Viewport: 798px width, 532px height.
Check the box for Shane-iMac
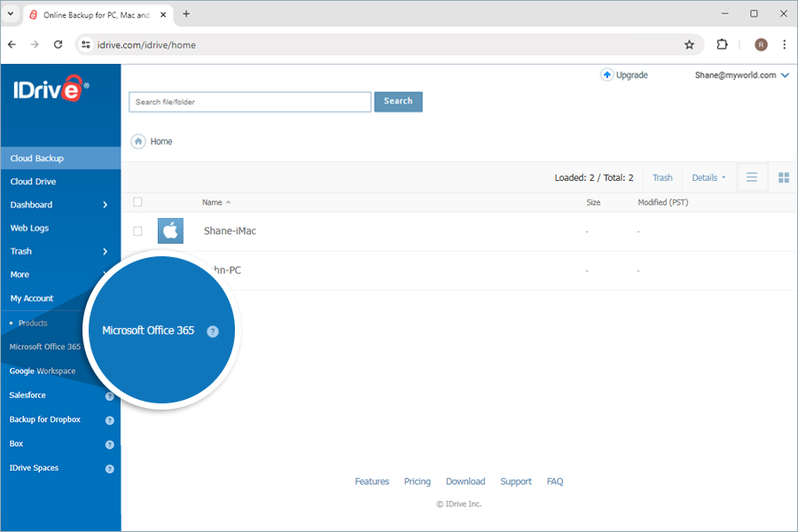(137, 231)
